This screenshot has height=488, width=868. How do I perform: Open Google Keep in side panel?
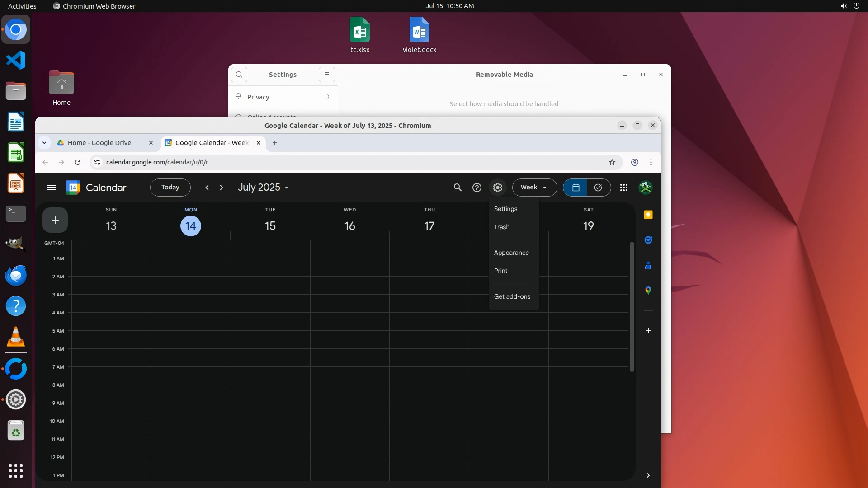tap(648, 215)
